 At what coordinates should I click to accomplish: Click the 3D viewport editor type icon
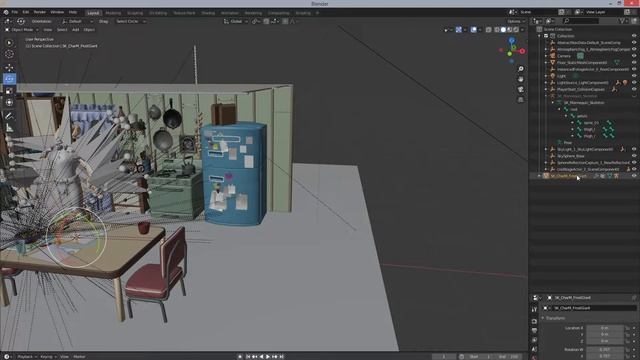point(8,21)
